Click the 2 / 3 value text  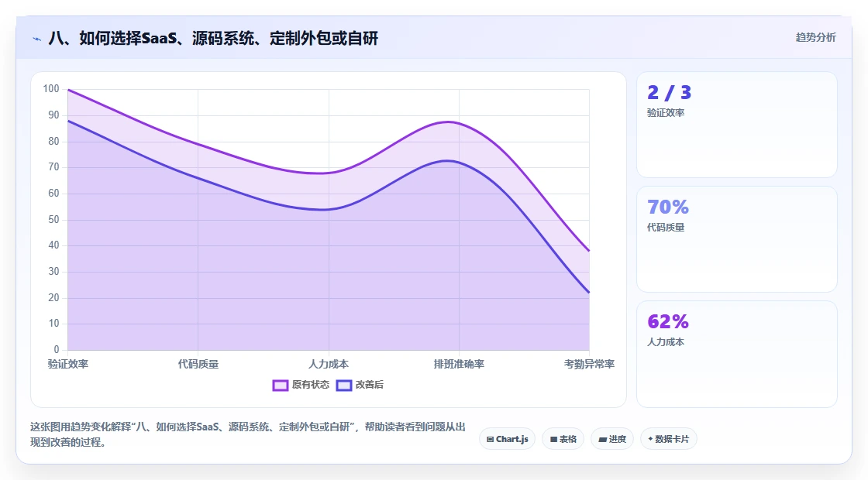pyautogui.click(x=670, y=92)
